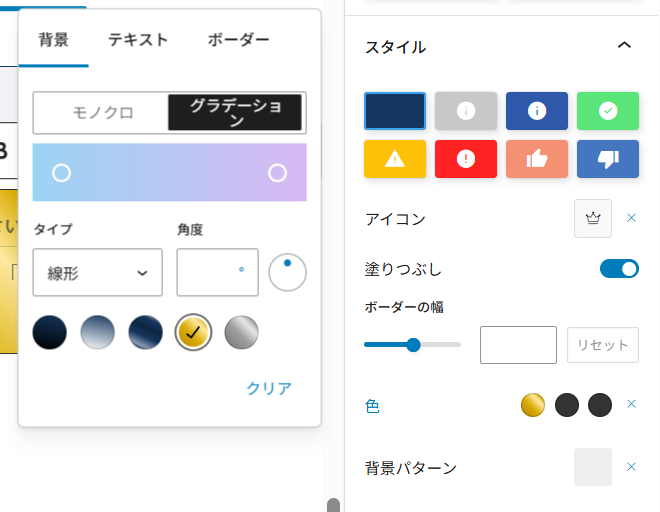Toggle the 塗りつぶし switch

click(619, 268)
